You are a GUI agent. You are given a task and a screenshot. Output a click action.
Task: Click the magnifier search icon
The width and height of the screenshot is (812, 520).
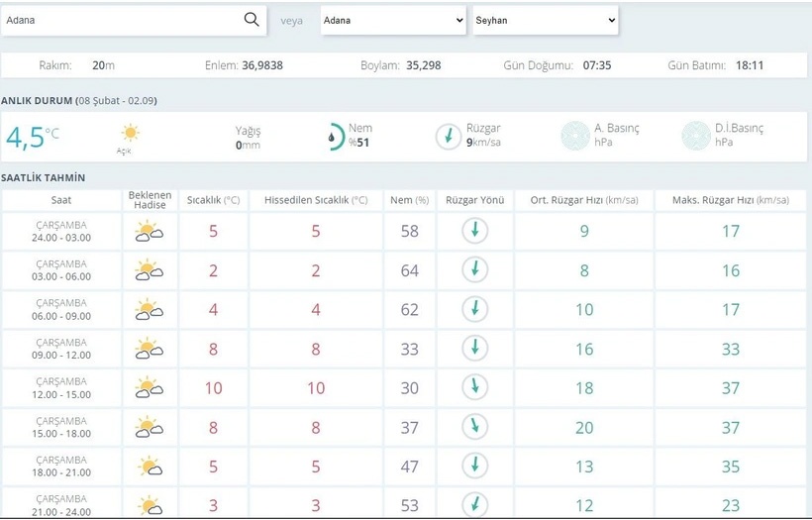tap(252, 20)
